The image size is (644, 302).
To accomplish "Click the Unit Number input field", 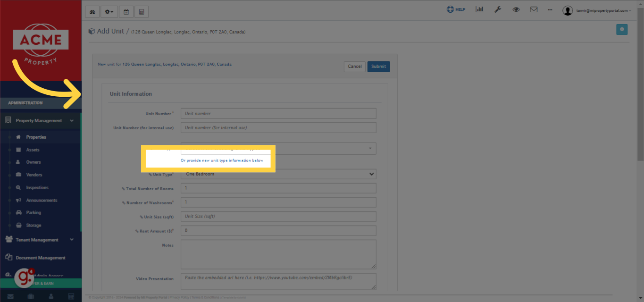I will (278, 113).
